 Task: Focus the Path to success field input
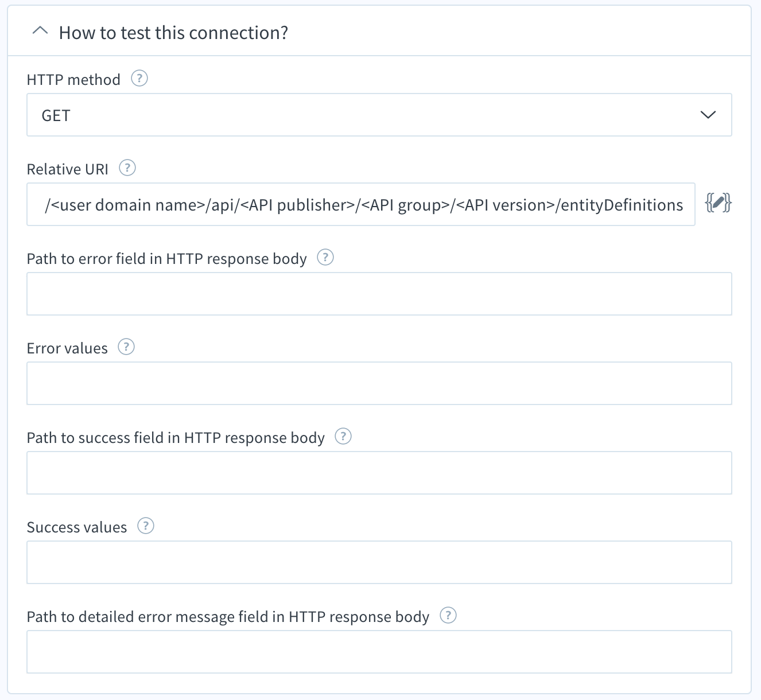point(379,473)
